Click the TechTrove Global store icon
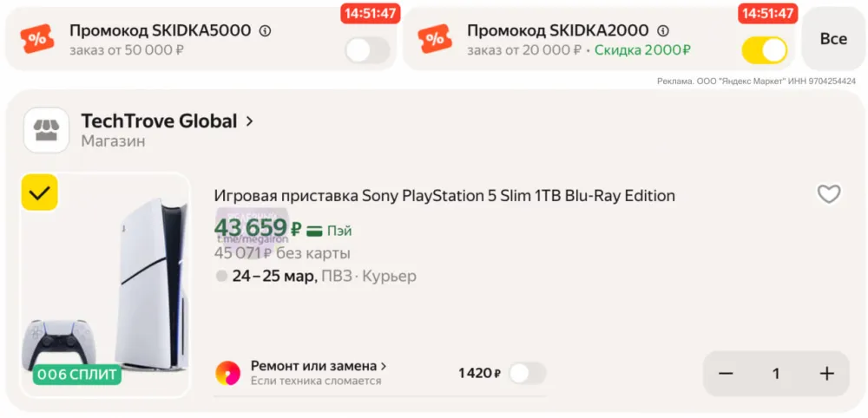This screenshot has height=418, width=868. click(x=46, y=130)
